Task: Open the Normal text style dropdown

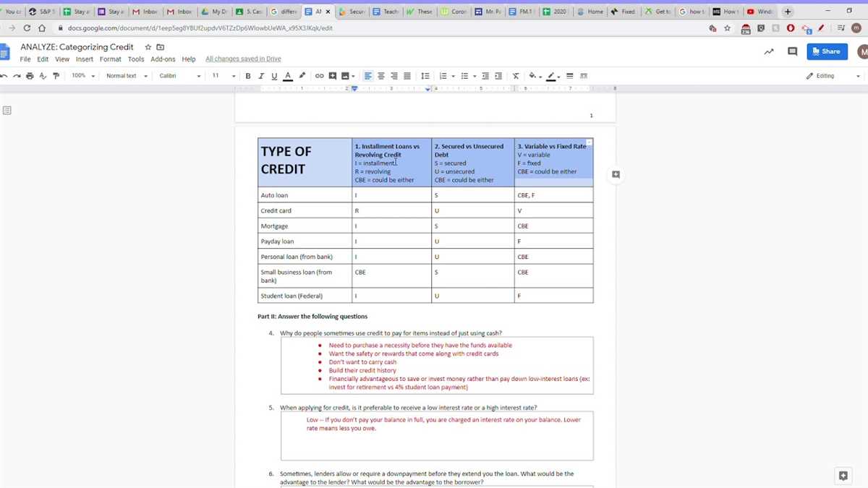Action: click(127, 76)
